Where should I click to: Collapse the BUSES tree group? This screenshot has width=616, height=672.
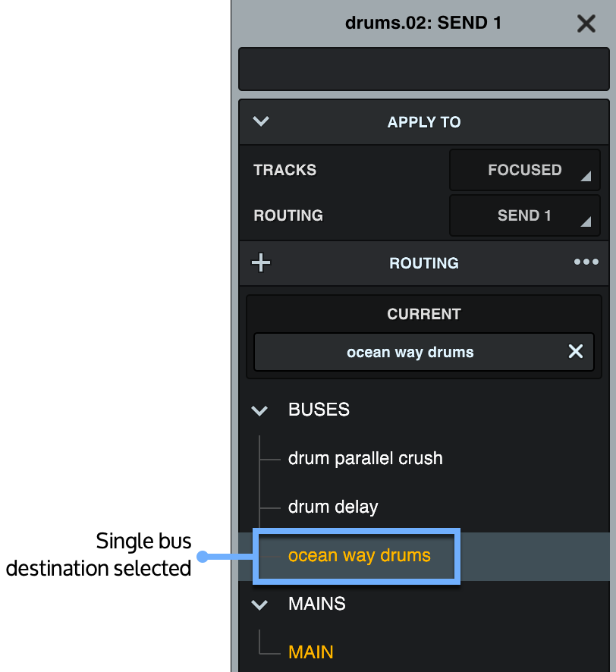coord(259,410)
